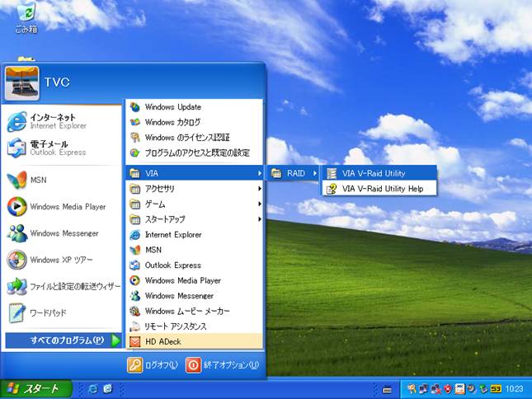Start Windows Media Player from the left column

click(x=61, y=206)
